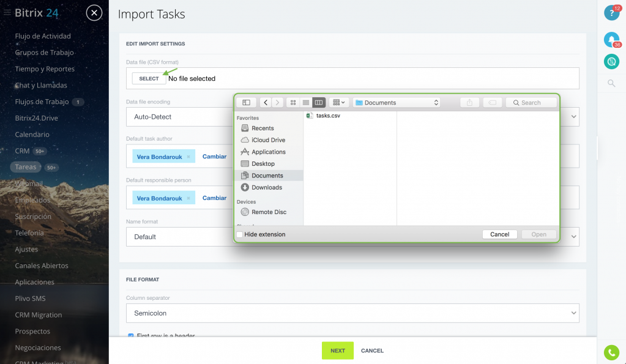Click the green phone call button
The width and height of the screenshot is (626, 364).
pos(611,352)
